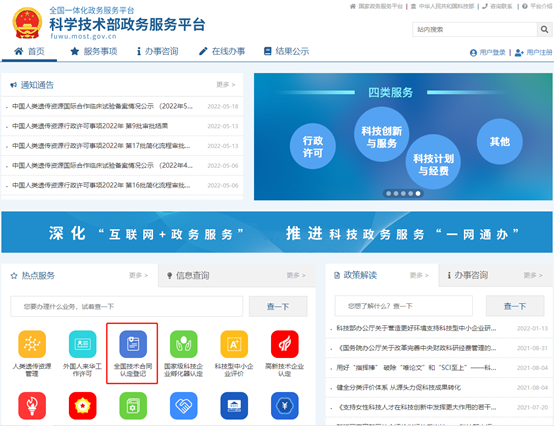Click the 站内搜索 input field
This screenshot has height=426, width=554.
tap(475, 30)
